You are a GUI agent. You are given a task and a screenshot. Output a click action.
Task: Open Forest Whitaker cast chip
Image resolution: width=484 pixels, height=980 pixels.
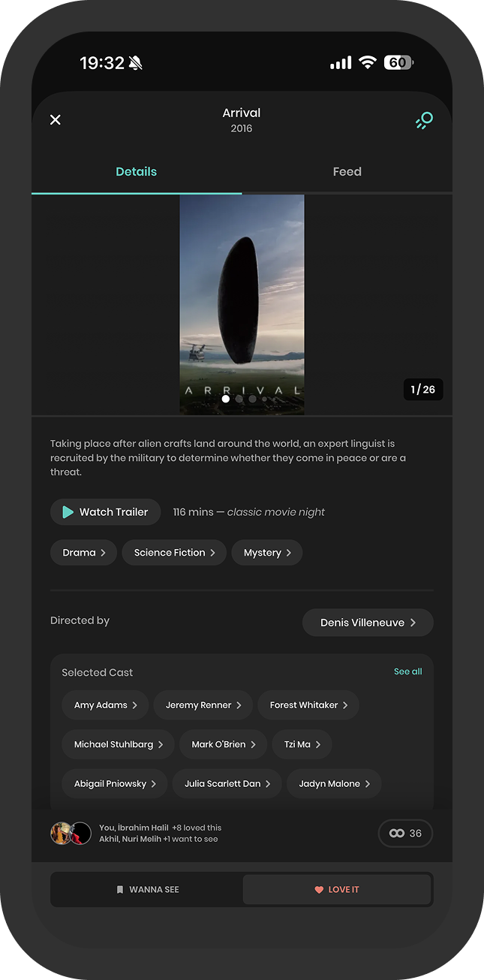(308, 705)
